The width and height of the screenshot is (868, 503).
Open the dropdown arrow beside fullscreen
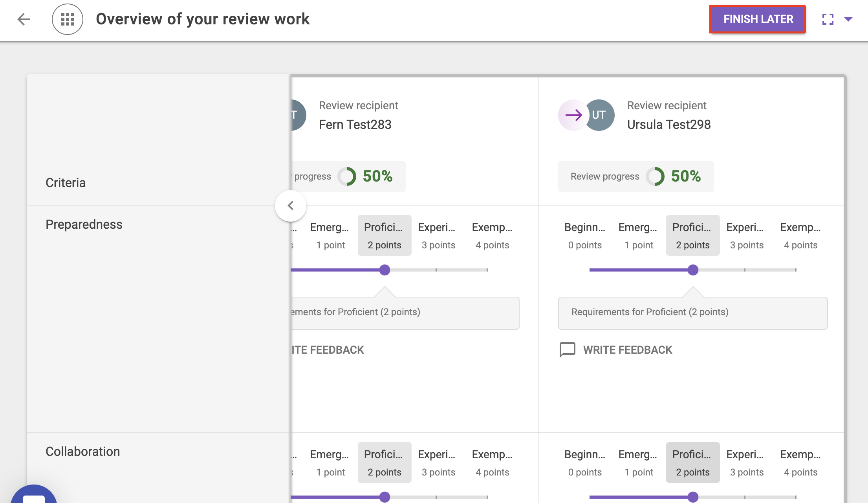pos(848,19)
